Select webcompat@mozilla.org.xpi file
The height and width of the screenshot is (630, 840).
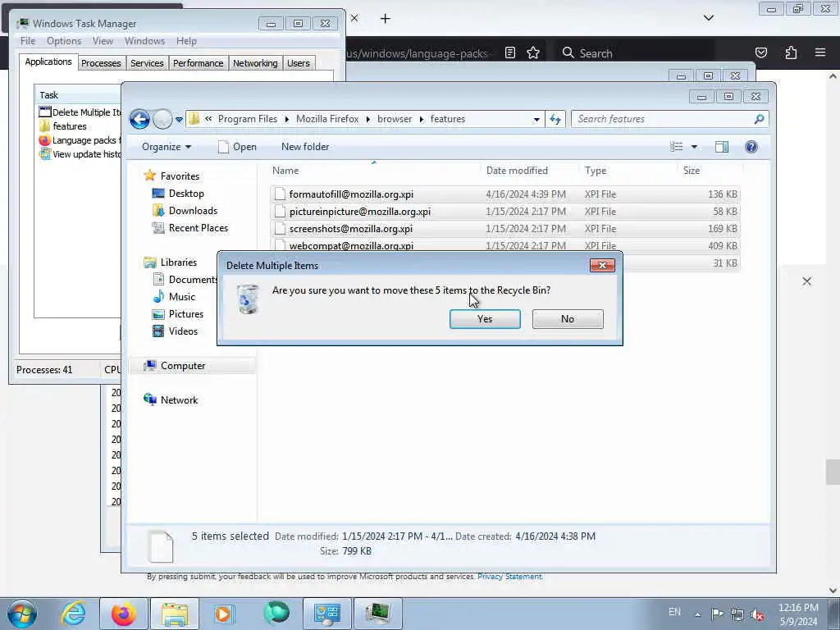tap(505, 246)
